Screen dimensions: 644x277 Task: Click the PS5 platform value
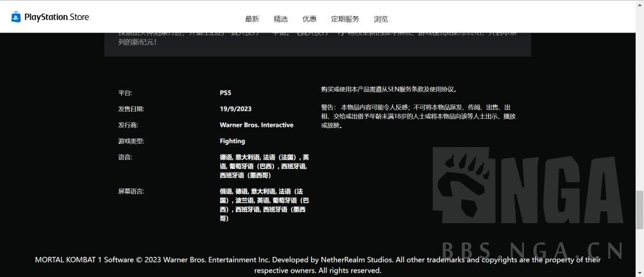click(226, 93)
